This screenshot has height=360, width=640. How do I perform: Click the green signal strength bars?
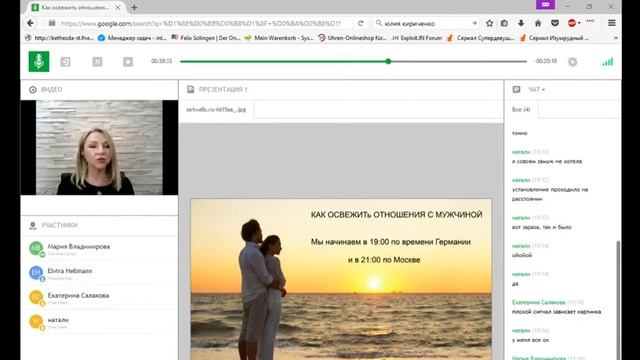pos(607,62)
